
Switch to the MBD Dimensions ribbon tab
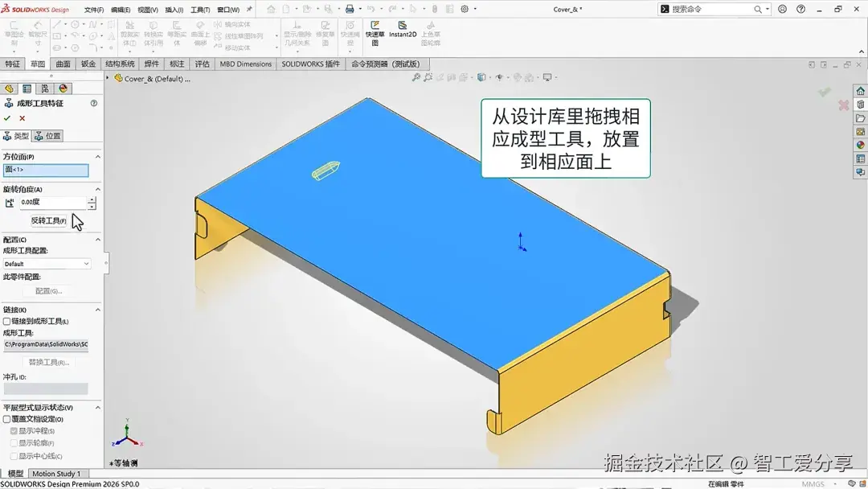[245, 64]
